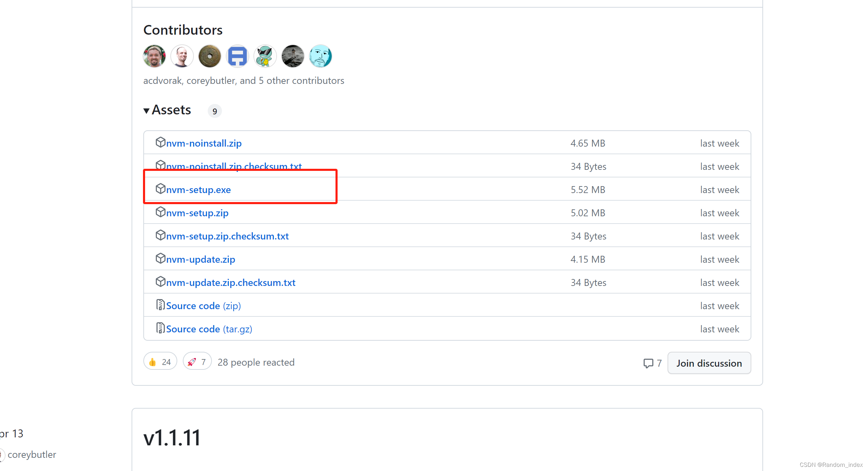868x471 pixels.
Task: Download nvm-setup.zip file
Action: point(197,213)
